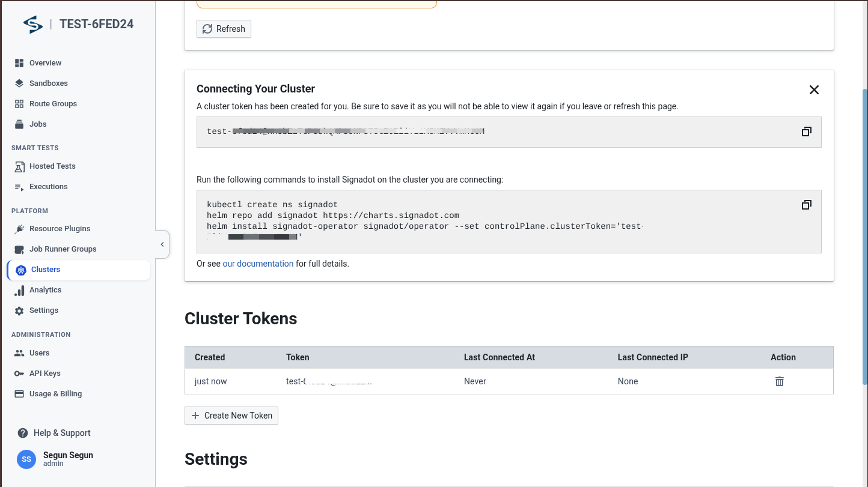Image resolution: width=868 pixels, height=487 pixels.
Task: Copy the cluster token using the copy icon
Action: pyautogui.click(x=806, y=131)
